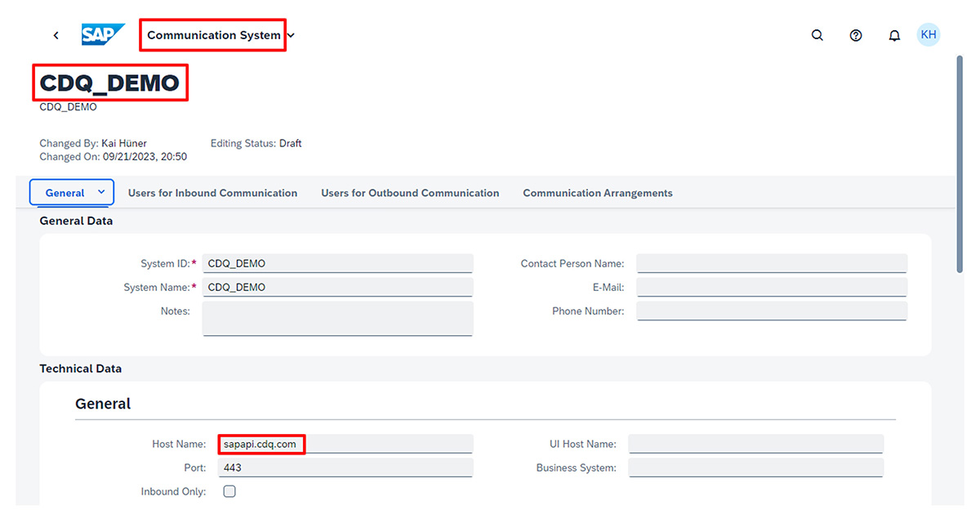The image size is (980, 519).
Task: Click the UI Host Name field
Action: pos(755,444)
